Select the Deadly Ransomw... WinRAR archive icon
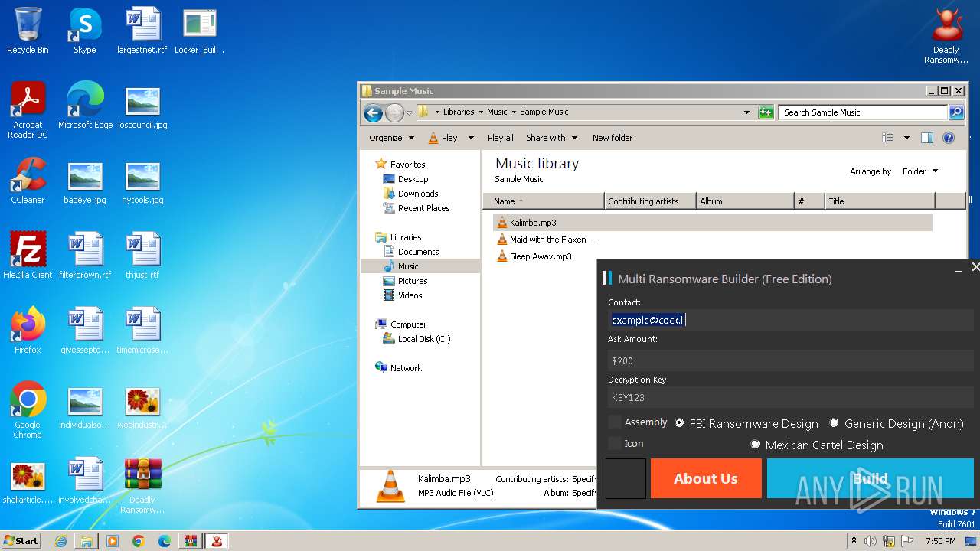Image resolution: width=980 pixels, height=551 pixels. (x=142, y=485)
